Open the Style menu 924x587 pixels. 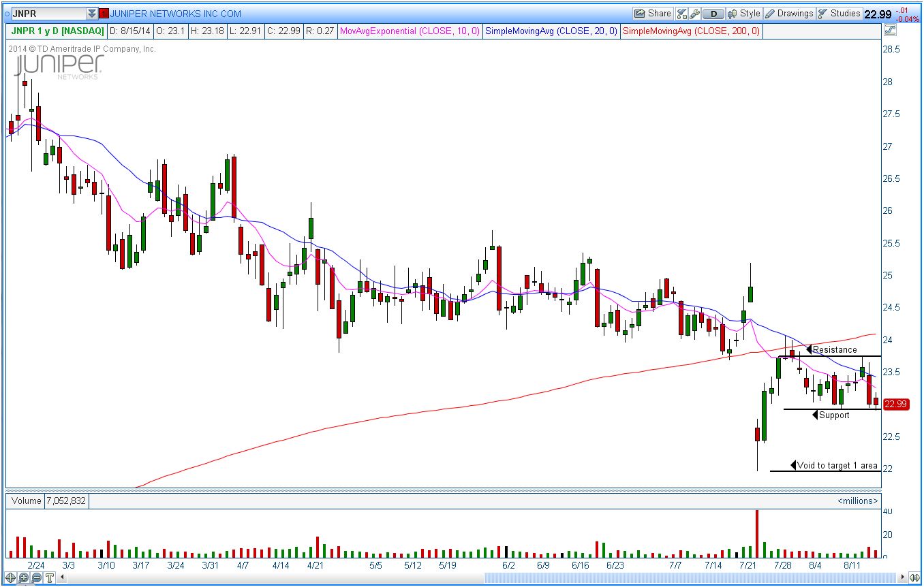point(744,13)
